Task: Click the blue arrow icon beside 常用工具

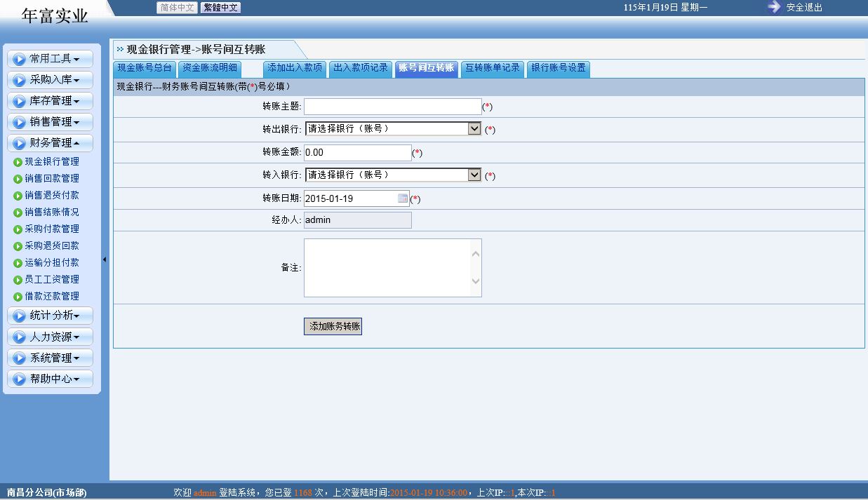Action: pos(19,59)
